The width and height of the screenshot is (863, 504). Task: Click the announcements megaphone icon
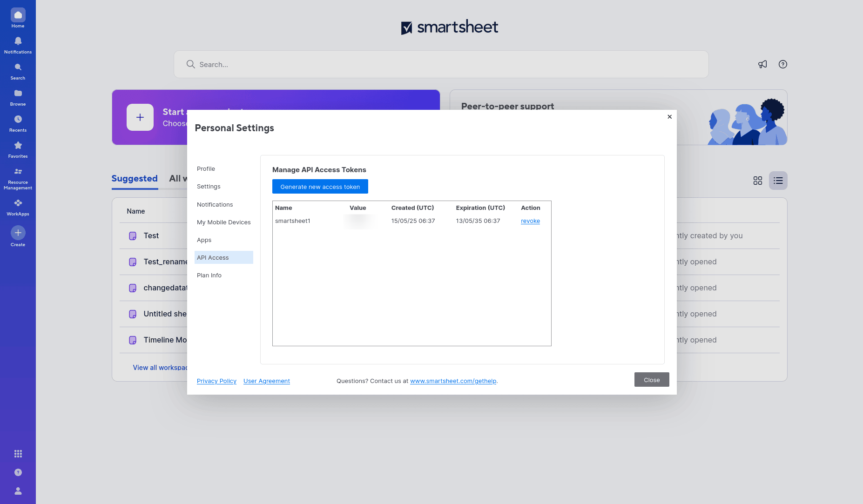click(762, 64)
